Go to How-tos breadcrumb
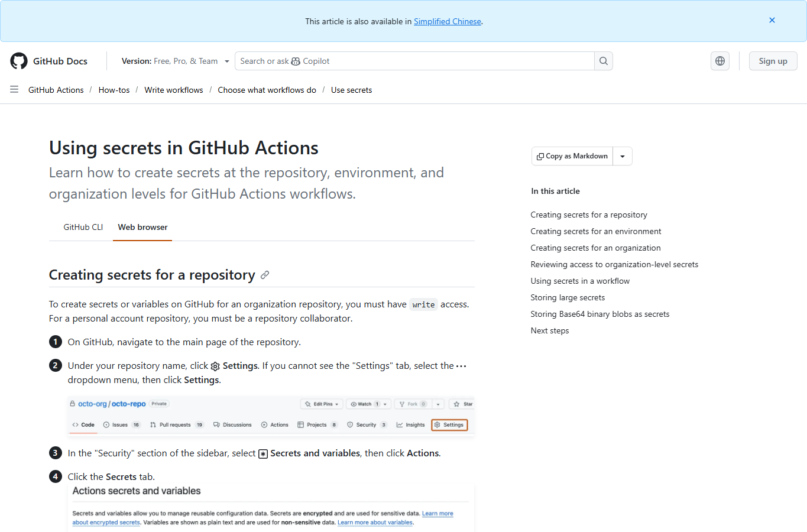Viewport: 807px width, 532px height. click(x=114, y=90)
